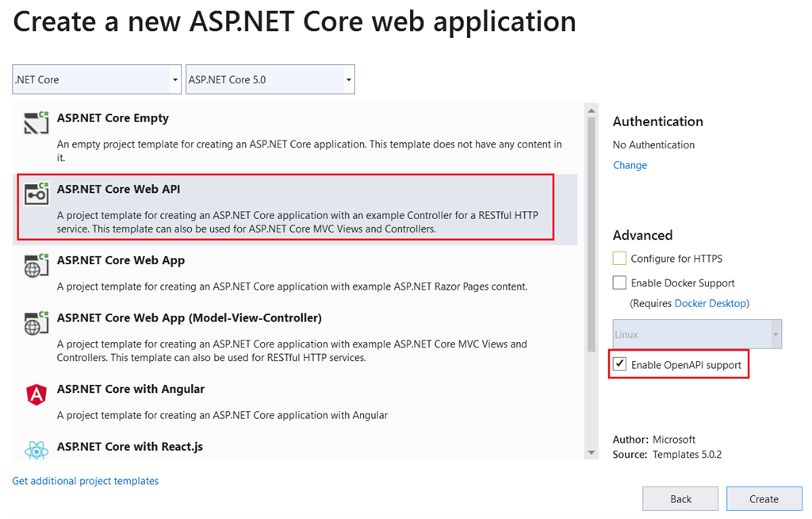Uncheck Enable OpenAPI support
Viewport: 812px width, 519px height.
619,363
